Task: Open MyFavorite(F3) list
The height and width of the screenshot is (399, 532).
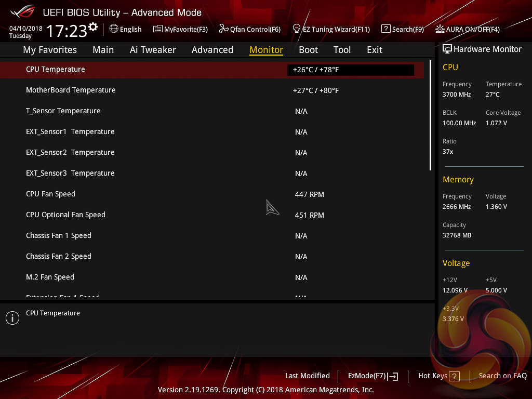Action: tap(180, 29)
